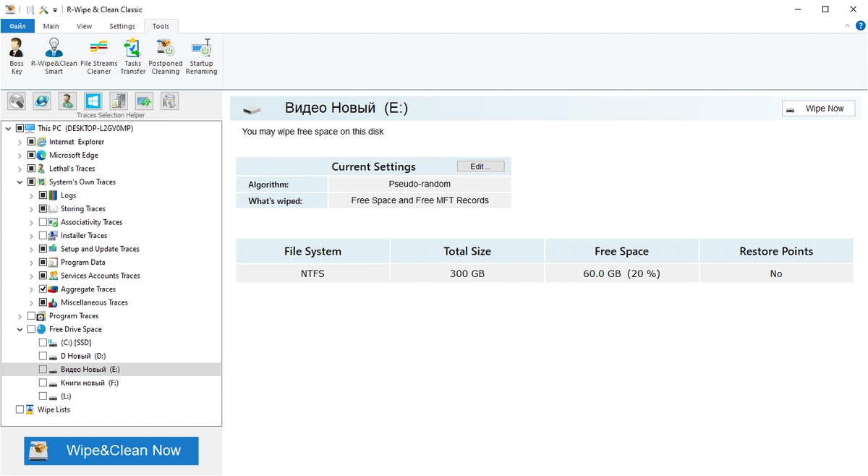This screenshot has height=476, width=868.
Task: Click the NTFS file system cell
Action: coord(313,274)
